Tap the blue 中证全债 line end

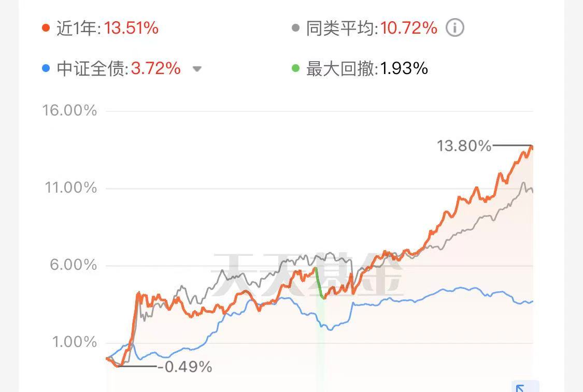tap(532, 301)
